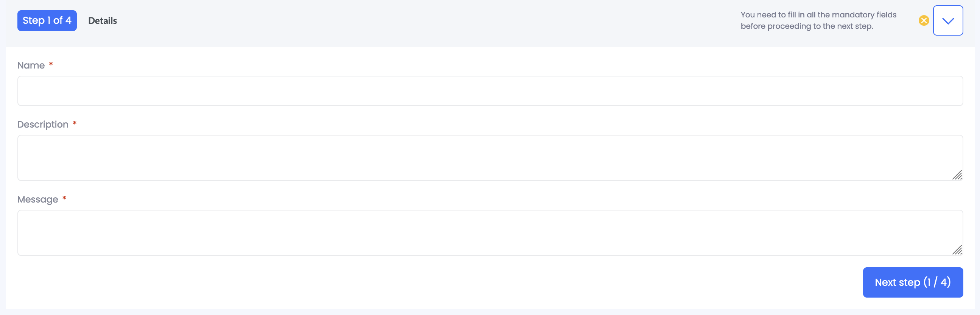Click the red asterisk beside Description
Screen dimensions: 980x315
pos(75,123)
